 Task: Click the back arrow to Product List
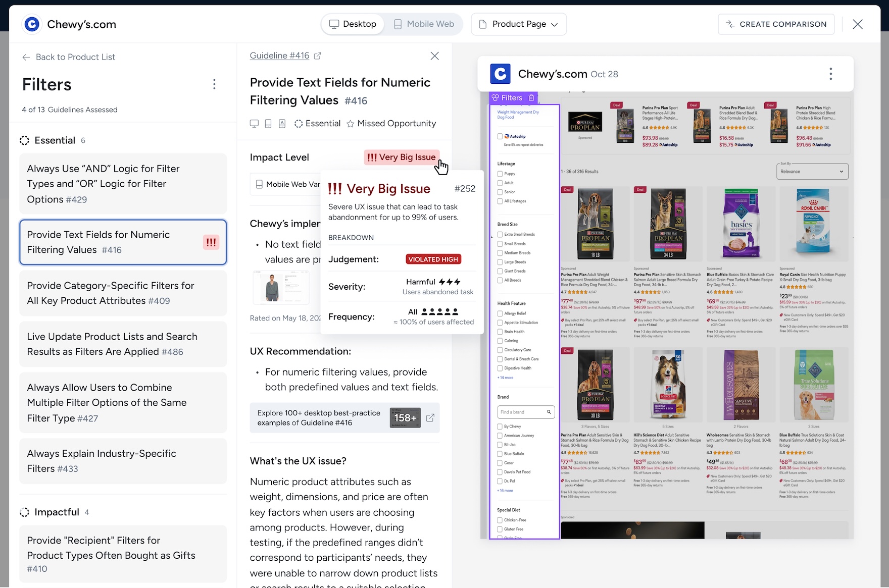[x=26, y=58]
